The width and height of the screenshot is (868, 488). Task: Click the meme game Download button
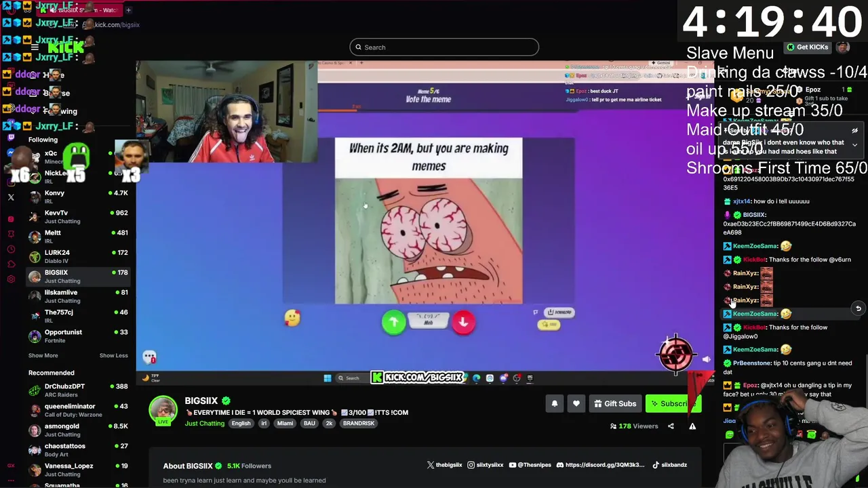coord(559,312)
